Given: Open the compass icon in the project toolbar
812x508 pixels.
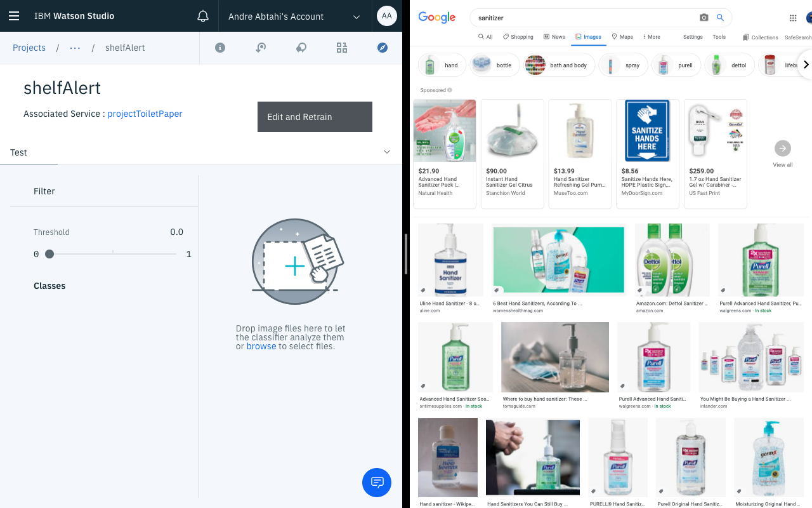Looking at the screenshot, I should 383,48.
